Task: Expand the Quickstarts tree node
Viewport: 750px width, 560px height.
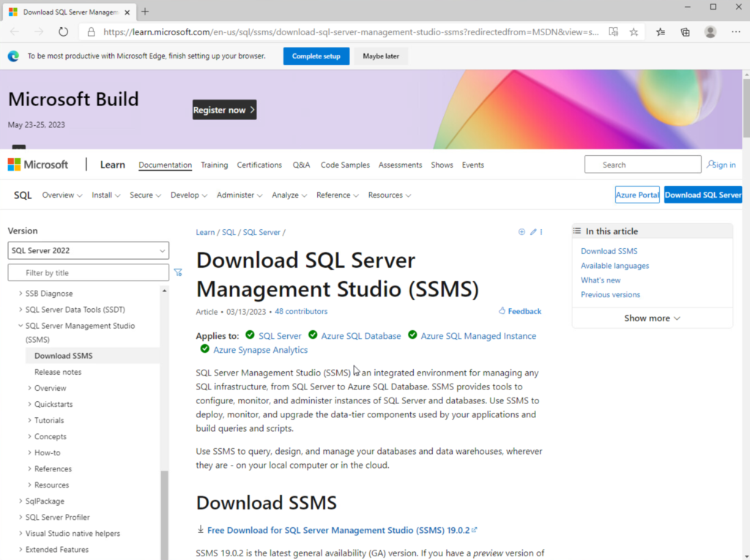Action: click(x=29, y=404)
